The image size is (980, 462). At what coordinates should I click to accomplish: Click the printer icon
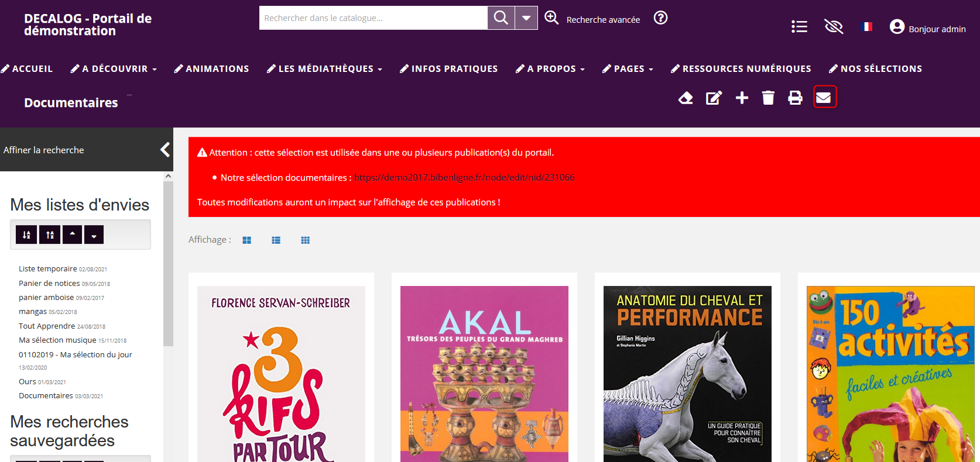(795, 98)
